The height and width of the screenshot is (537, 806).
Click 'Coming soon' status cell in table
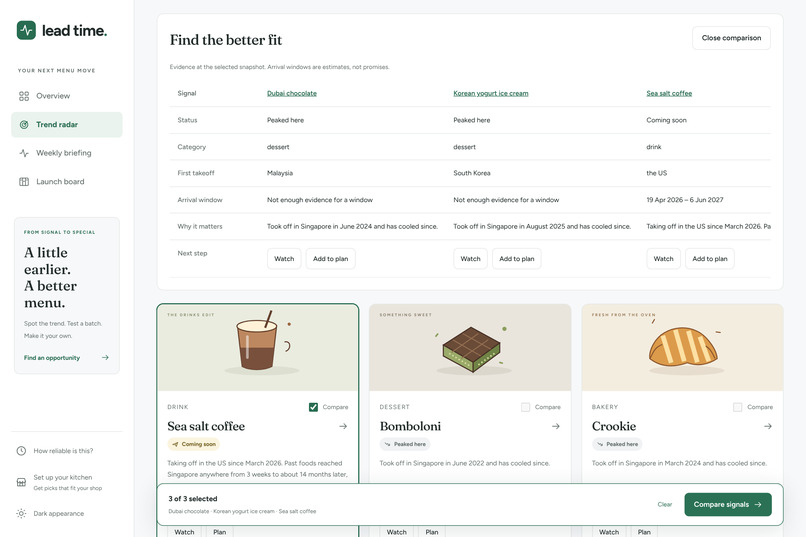pos(666,120)
